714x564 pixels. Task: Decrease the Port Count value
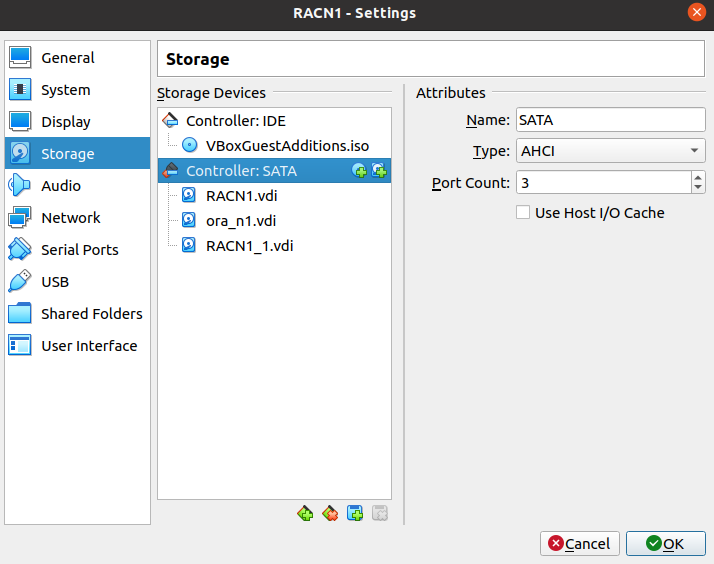698,188
